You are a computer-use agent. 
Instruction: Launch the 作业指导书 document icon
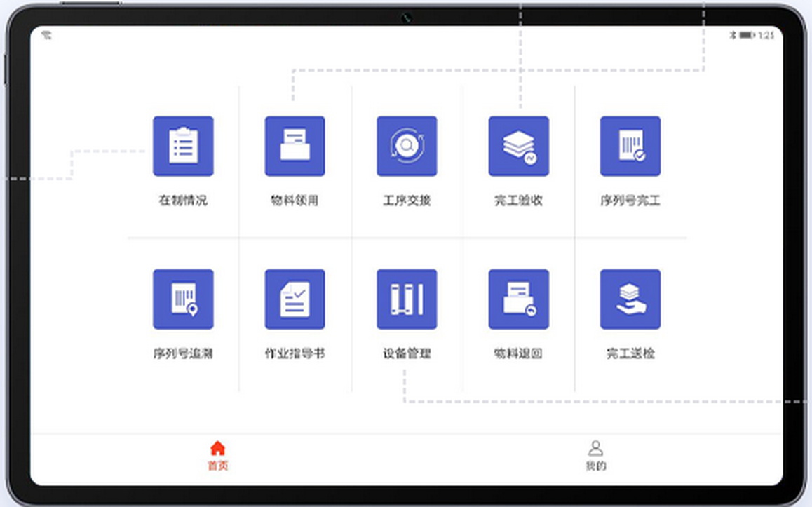pos(295,299)
